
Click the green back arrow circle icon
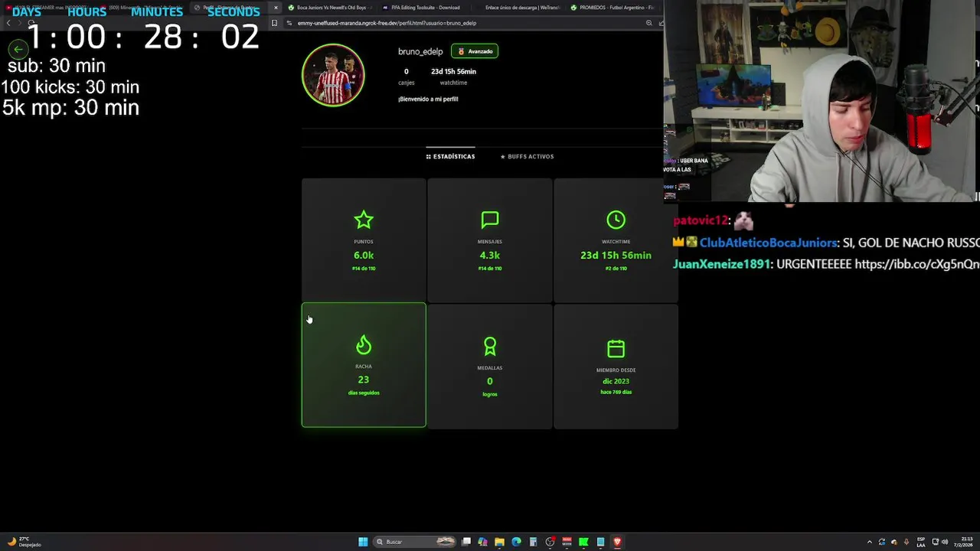(x=18, y=49)
